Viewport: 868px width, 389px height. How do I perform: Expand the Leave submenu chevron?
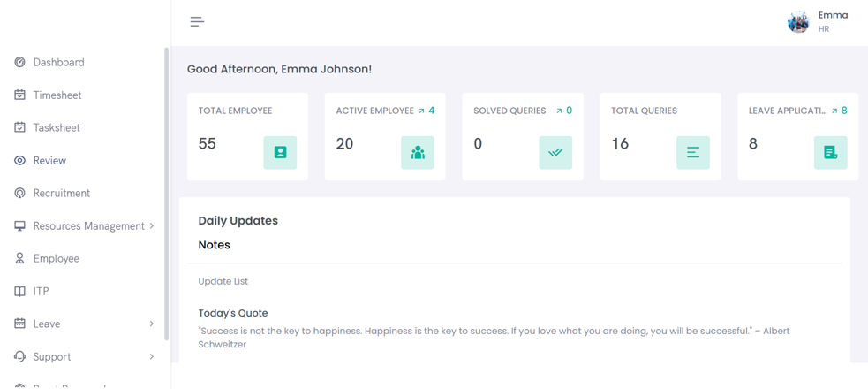[152, 324]
